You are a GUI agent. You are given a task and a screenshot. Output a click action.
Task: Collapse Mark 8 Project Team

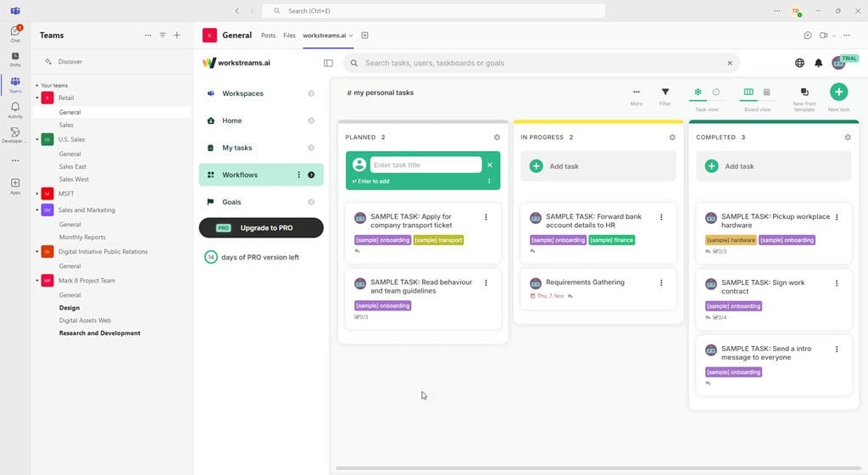[x=37, y=281]
